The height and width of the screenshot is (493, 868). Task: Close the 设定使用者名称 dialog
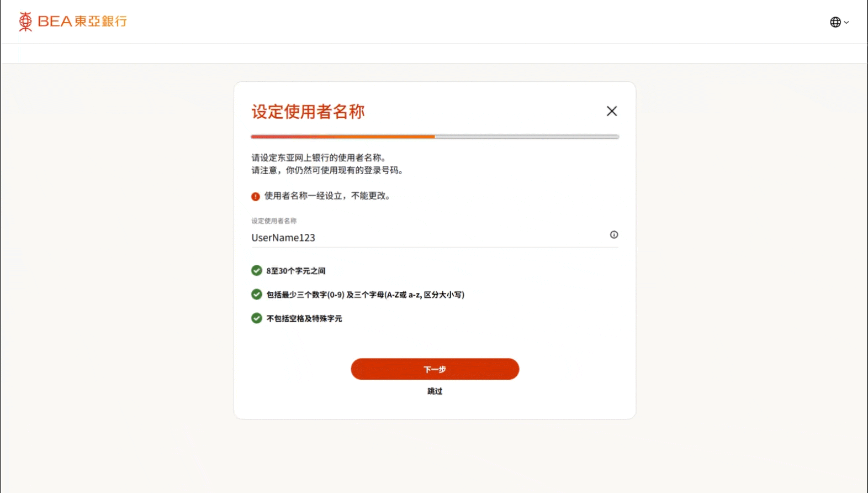pyautogui.click(x=612, y=111)
